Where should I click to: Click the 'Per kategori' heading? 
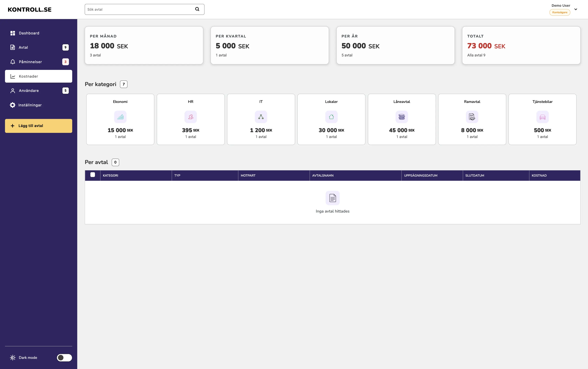click(100, 84)
